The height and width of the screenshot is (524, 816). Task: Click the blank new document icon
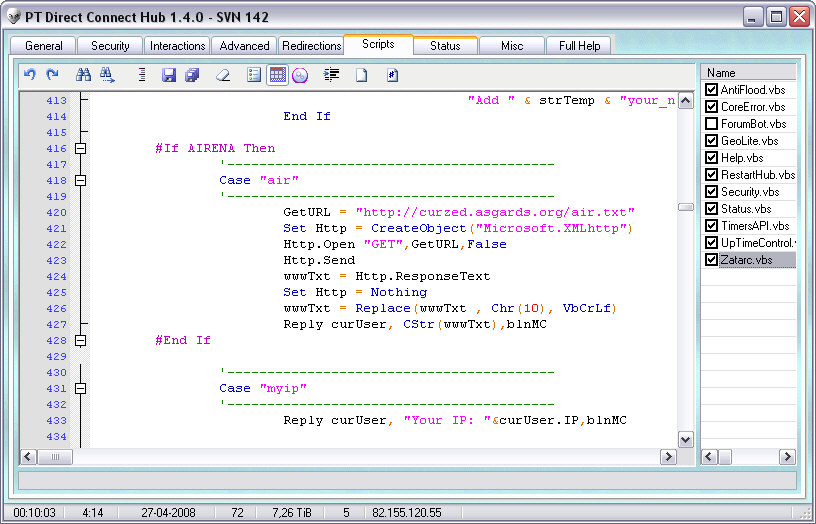(x=362, y=75)
